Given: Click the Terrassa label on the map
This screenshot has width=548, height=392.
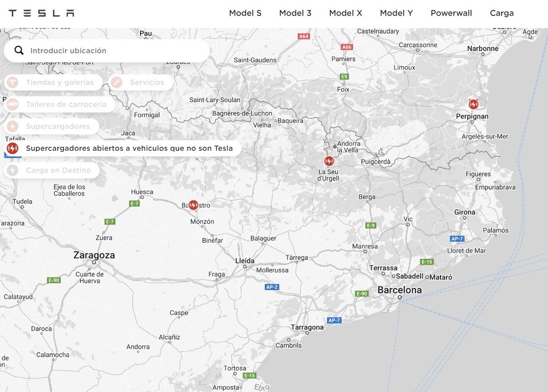Looking at the screenshot, I should [383, 268].
